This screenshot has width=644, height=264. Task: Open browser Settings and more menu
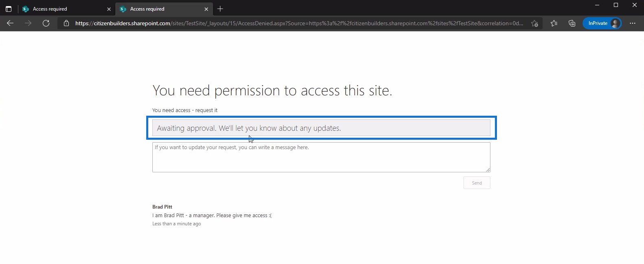click(632, 23)
